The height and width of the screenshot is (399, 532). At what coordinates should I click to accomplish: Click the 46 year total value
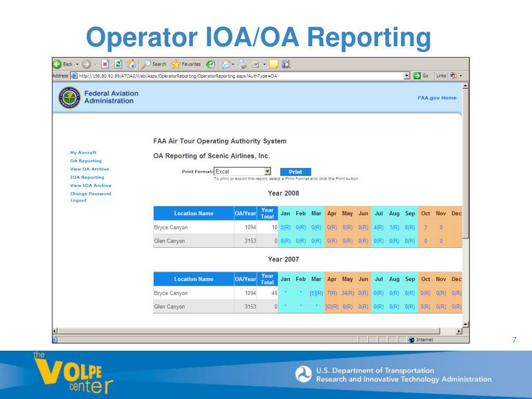pos(274,293)
